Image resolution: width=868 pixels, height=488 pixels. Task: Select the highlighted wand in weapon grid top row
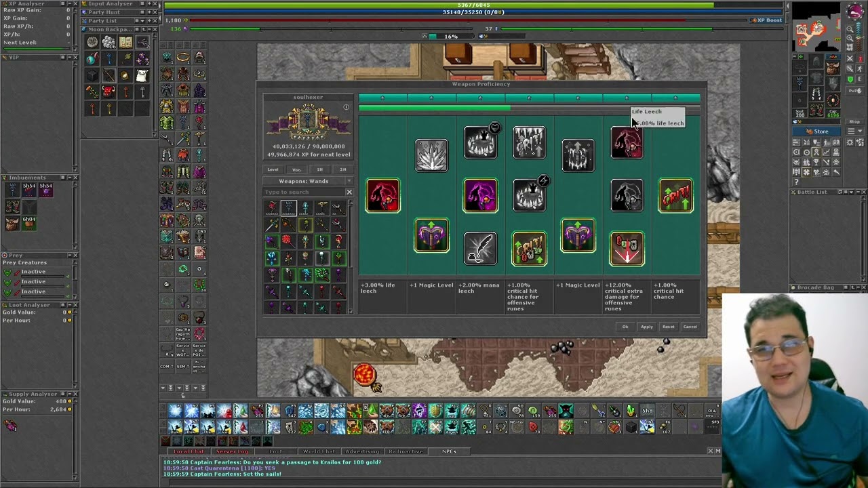tap(288, 207)
